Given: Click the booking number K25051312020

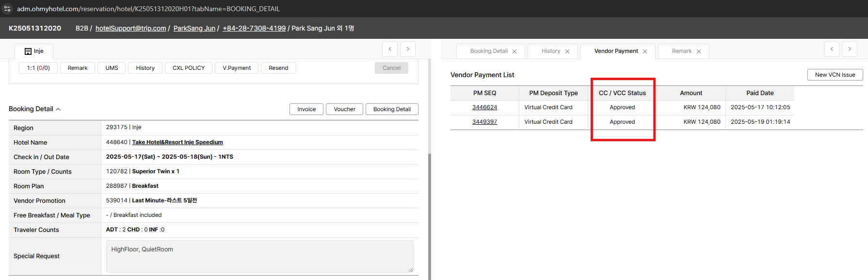Looking at the screenshot, I should click(35, 28).
